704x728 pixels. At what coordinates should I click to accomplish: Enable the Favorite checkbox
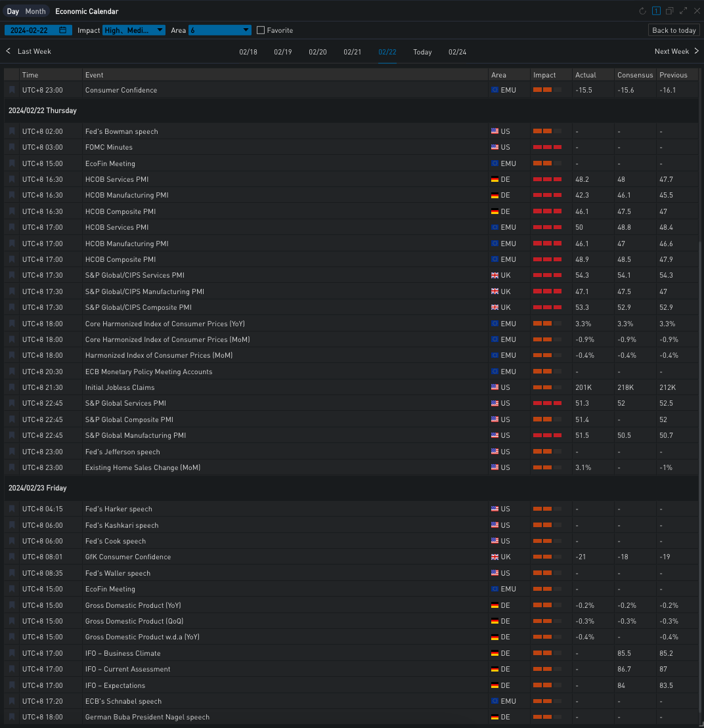pyautogui.click(x=261, y=30)
